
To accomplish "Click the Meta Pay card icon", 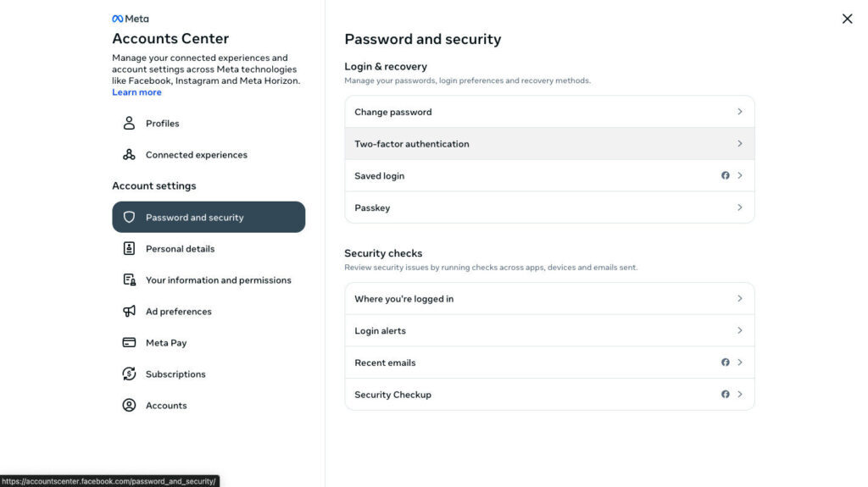I will click(129, 342).
